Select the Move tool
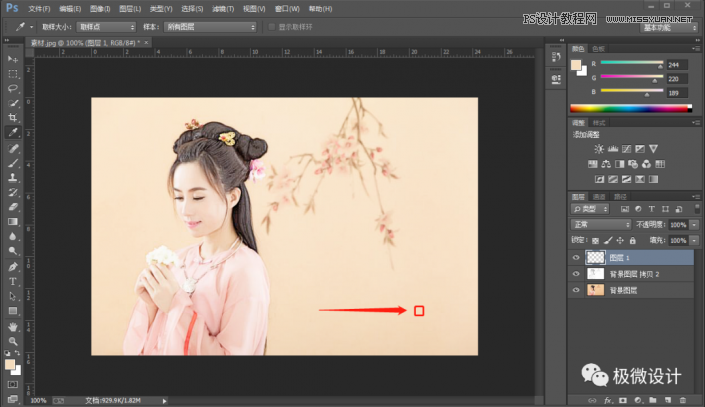Image resolution: width=705 pixels, height=407 pixels. [13, 59]
